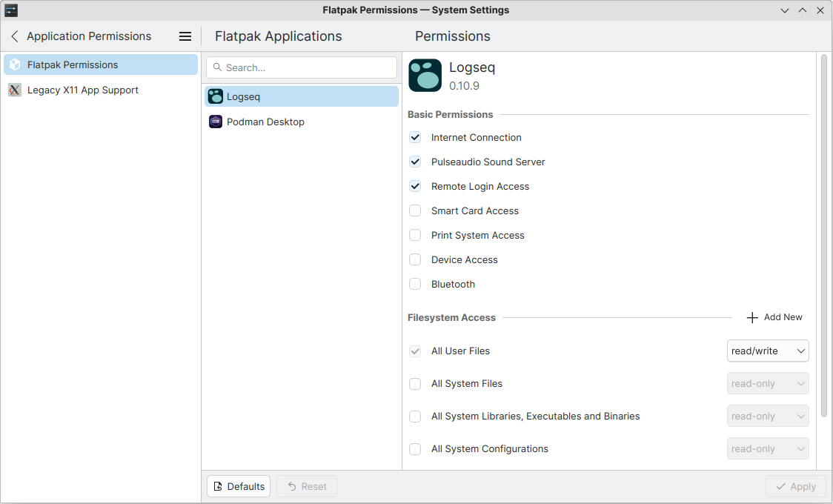Turn on the Bluetooth permission
The width and height of the screenshot is (833, 504).
pyautogui.click(x=415, y=284)
